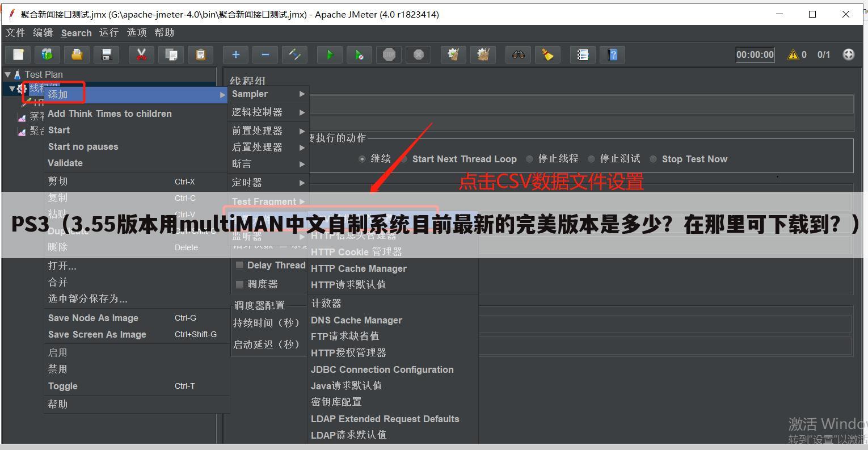This screenshot has height=450, width=868.
Task: Select the 继续 radio button
Action: click(x=362, y=159)
